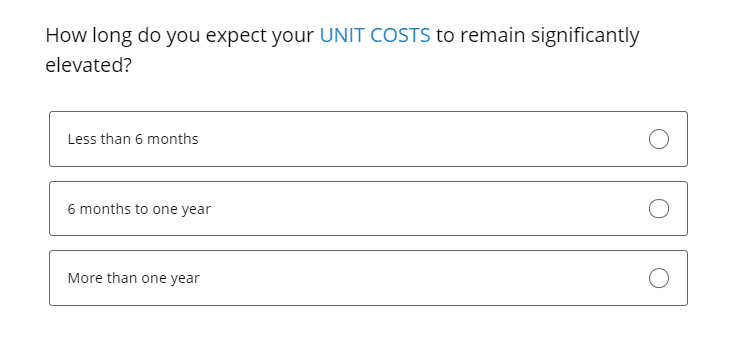Screen dimensions: 739x360
Task: Answer with under six months duration
Action: [368, 139]
